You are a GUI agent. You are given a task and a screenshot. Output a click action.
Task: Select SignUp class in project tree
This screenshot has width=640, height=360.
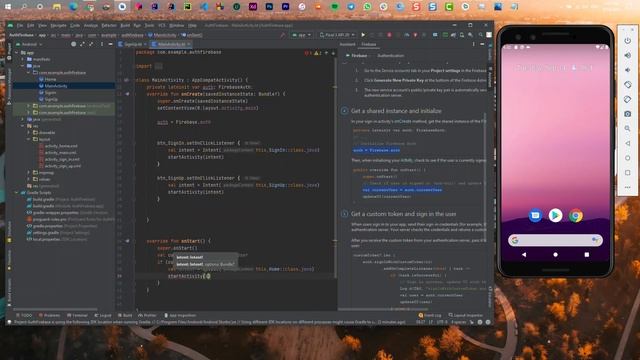51,99
